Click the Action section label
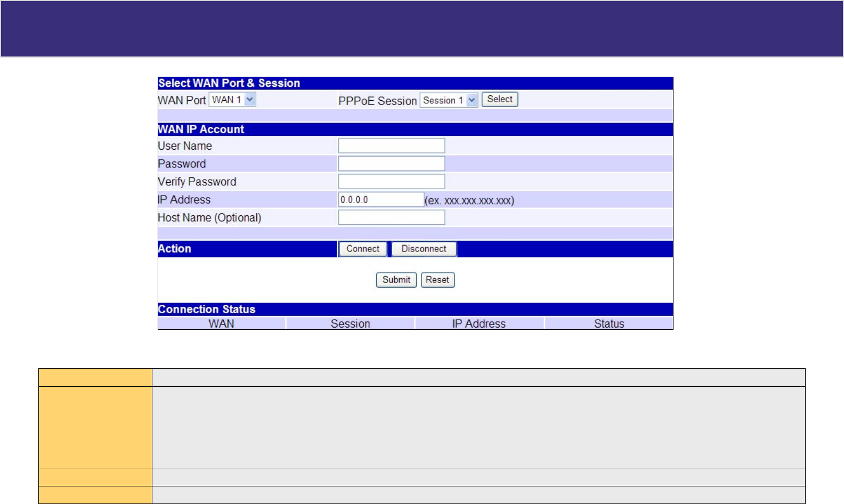The image size is (844, 504). pos(174,249)
